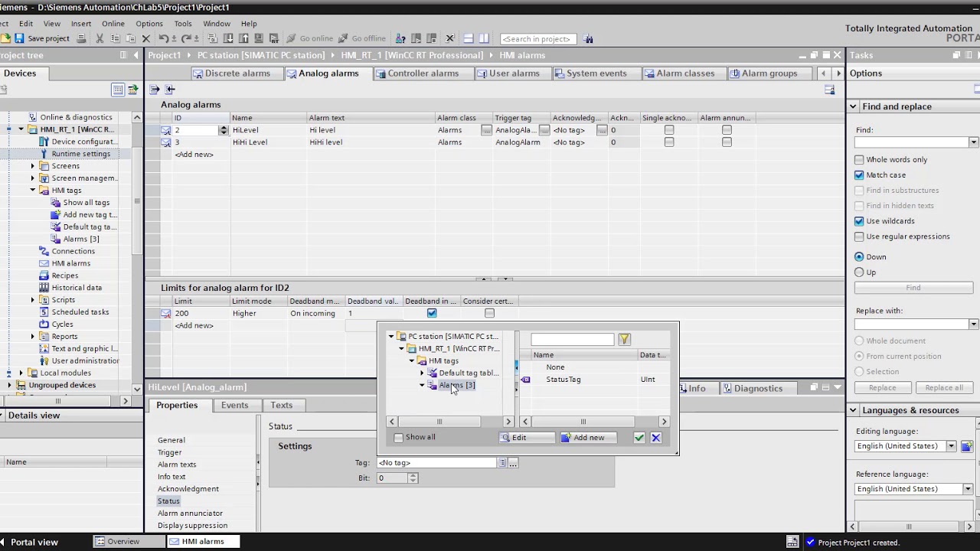The image size is (980, 551).
Task: Switch to the Events tab in properties
Action: coord(235,406)
